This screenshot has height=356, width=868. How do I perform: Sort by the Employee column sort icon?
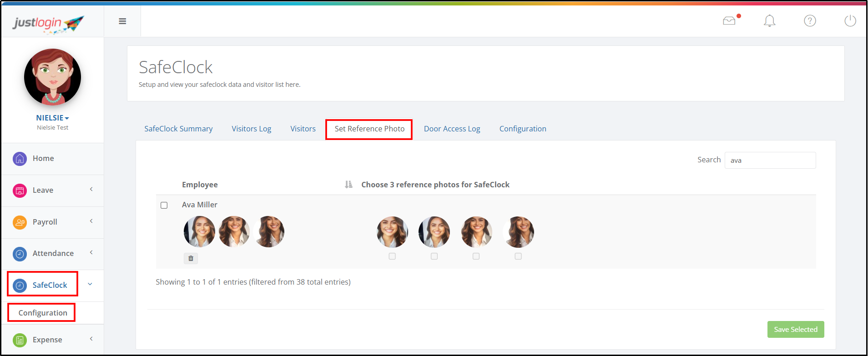click(x=348, y=185)
